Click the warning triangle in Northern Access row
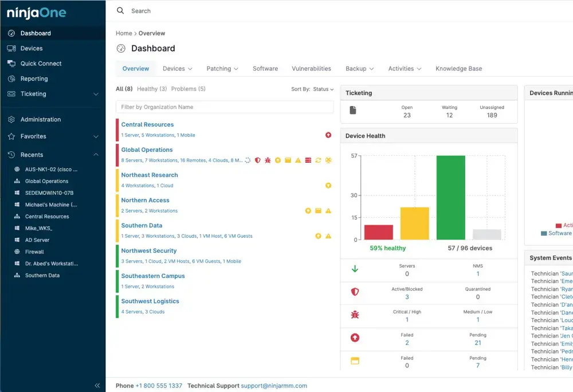 coord(328,211)
